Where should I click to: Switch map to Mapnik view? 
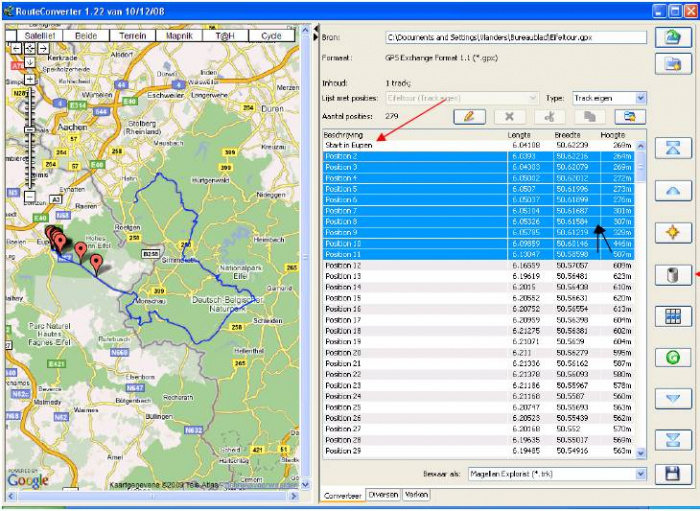click(179, 36)
